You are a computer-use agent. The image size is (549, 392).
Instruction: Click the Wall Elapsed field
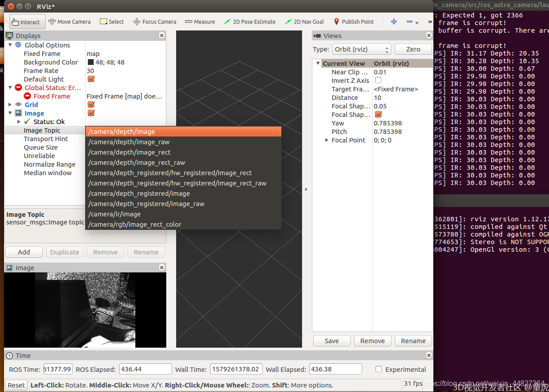tap(335, 369)
